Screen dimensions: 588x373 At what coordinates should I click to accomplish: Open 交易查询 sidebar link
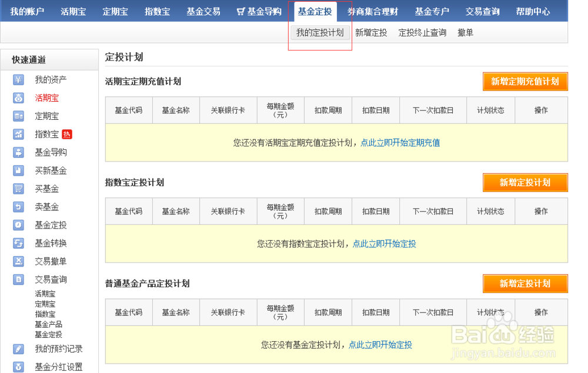click(51, 280)
